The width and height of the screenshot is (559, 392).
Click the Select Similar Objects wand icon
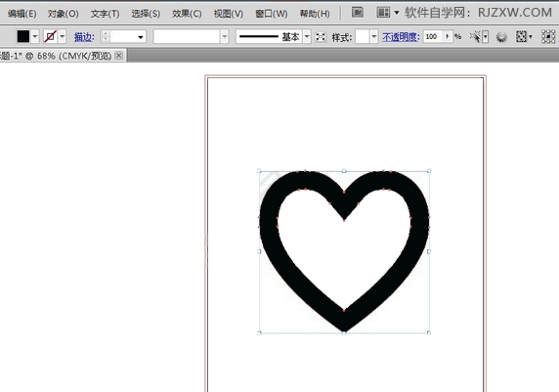tap(475, 36)
